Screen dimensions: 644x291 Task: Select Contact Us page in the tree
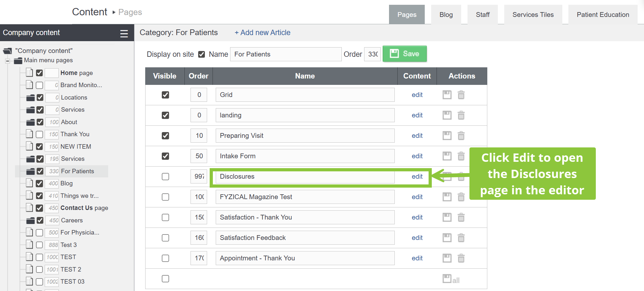[84, 208]
